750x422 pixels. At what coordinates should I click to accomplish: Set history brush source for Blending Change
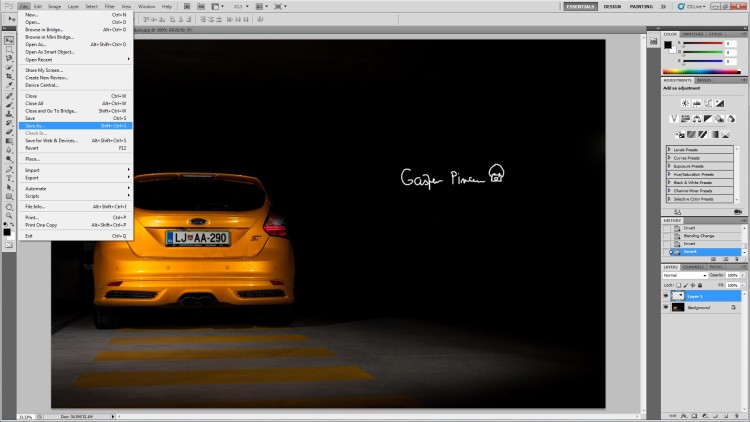tap(666, 236)
